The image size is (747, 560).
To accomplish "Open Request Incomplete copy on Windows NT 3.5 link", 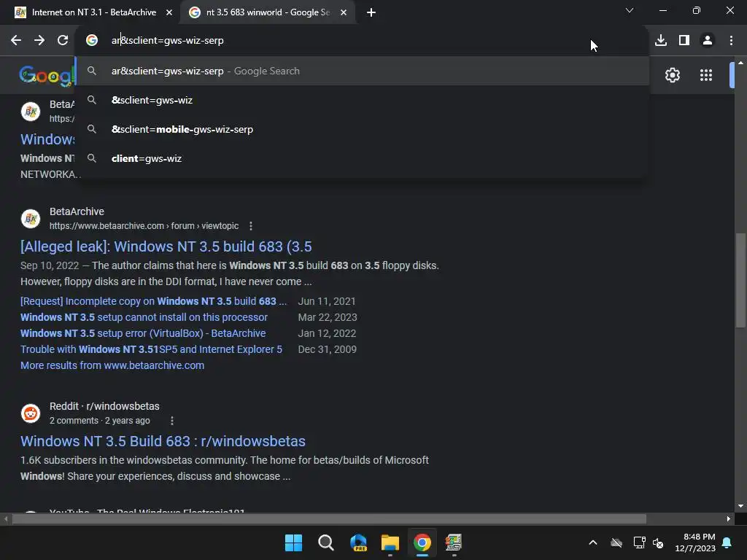I will click(x=153, y=301).
